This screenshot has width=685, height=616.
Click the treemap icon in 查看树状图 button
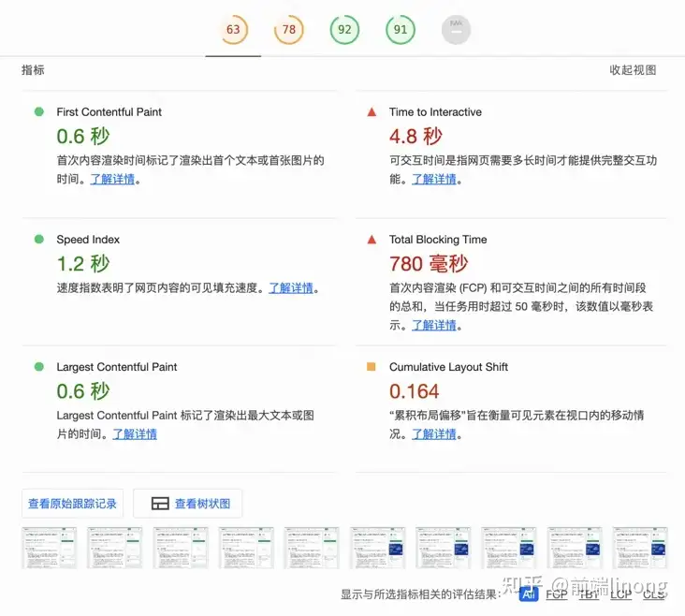tap(160, 504)
